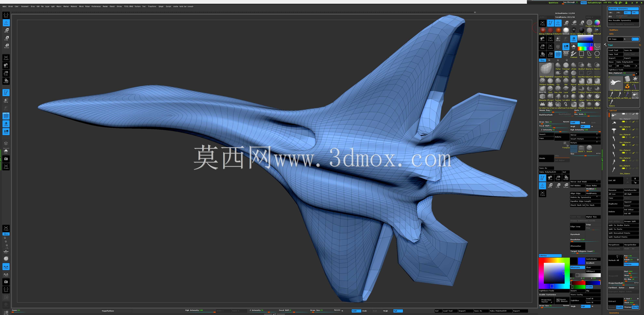Select the ClayBuildup brush
Image resolution: width=644 pixels, height=315 pixels.
pos(550,82)
